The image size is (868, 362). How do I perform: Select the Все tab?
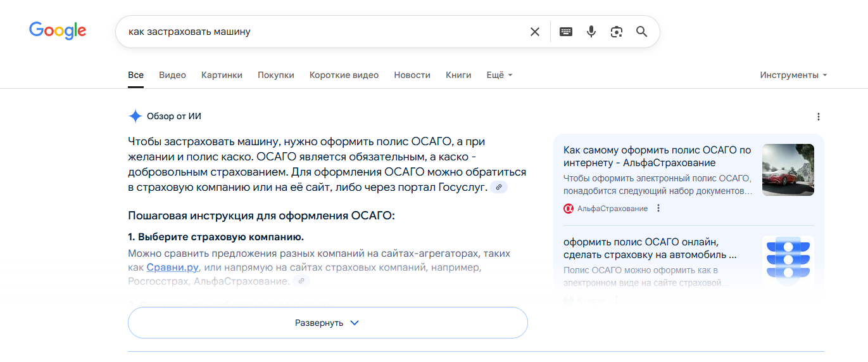(135, 75)
